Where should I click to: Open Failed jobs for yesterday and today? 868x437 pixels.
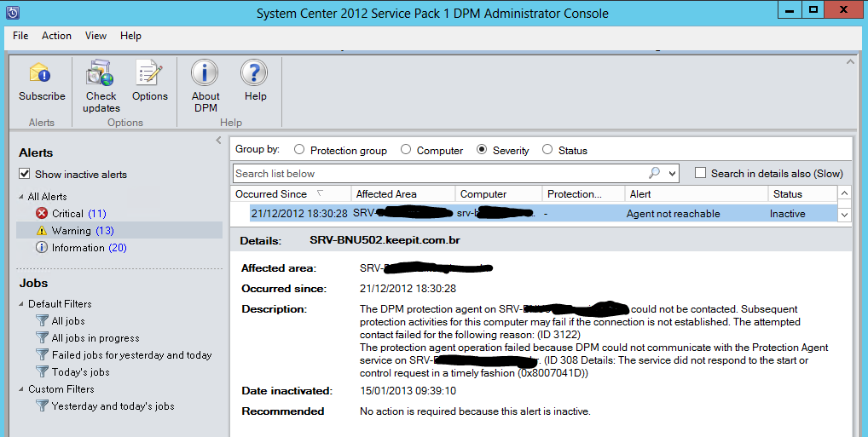[x=131, y=355]
